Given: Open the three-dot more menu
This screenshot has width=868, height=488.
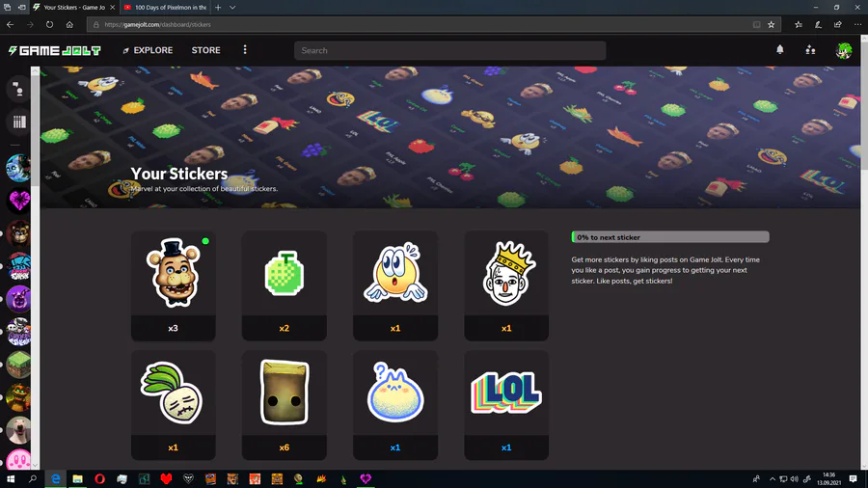Looking at the screenshot, I should (245, 50).
